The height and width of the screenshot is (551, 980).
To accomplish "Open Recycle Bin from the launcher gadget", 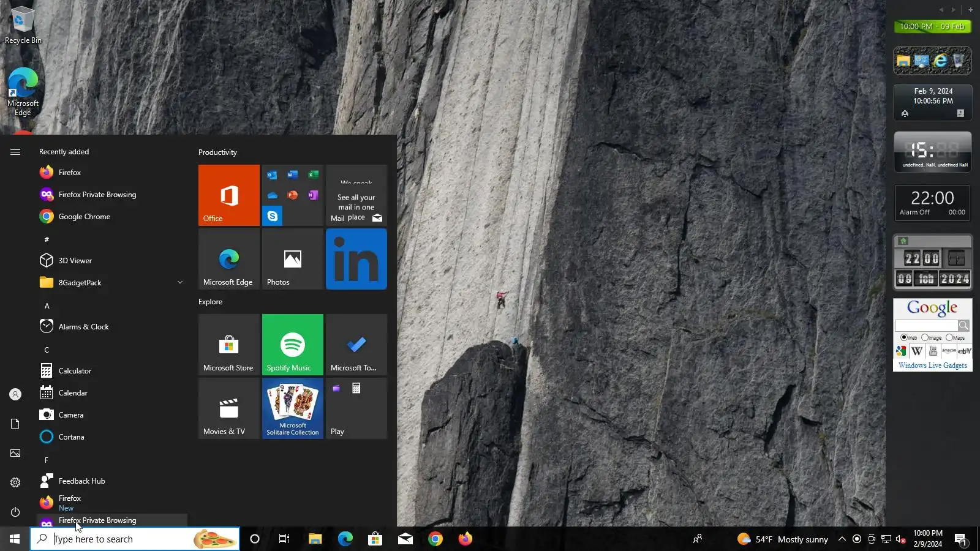I will click(x=959, y=60).
